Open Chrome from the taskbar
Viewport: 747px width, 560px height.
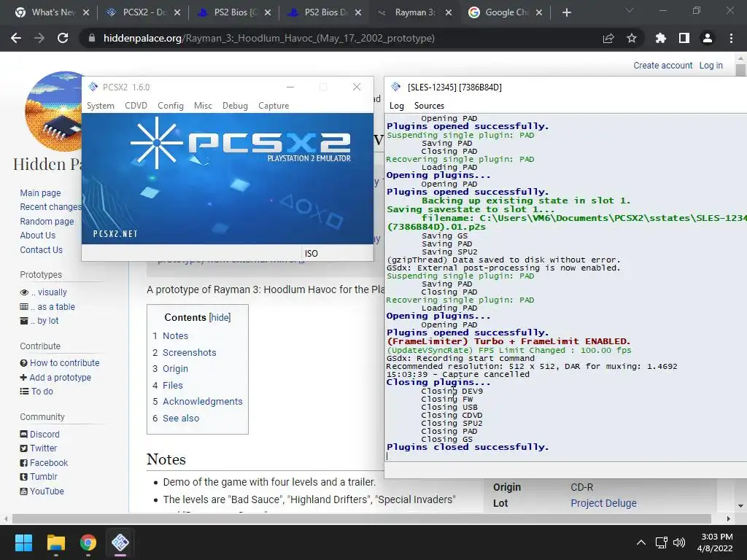[x=88, y=542]
